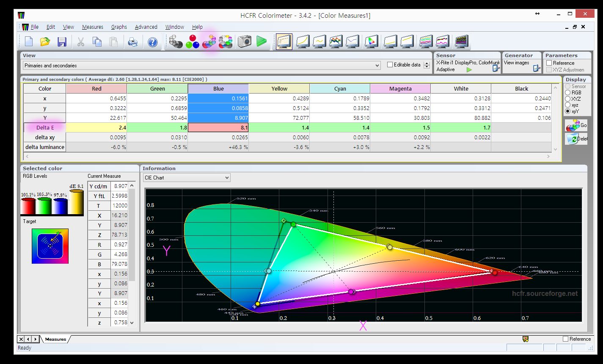The height and width of the screenshot is (364, 603).
Task: Click the Go measure button
Action: 576,125
